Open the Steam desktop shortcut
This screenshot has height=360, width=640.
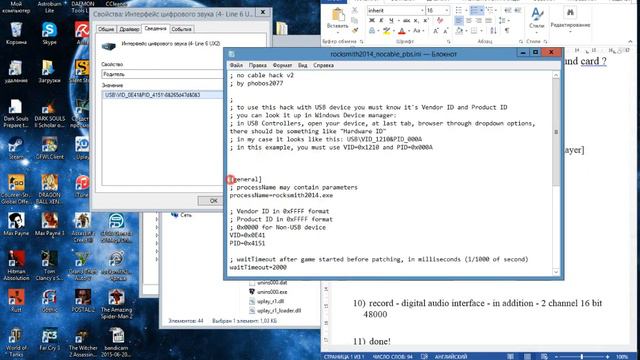pyautogui.click(x=16, y=148)
